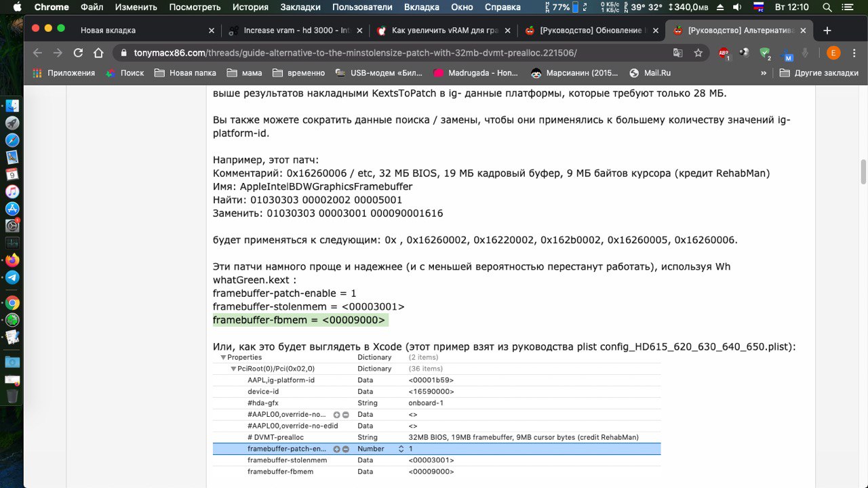This screenshot has width=868, height=488.
Task: Open the Новая папка bookmarks folder
Action: click(x=185, y=73)
